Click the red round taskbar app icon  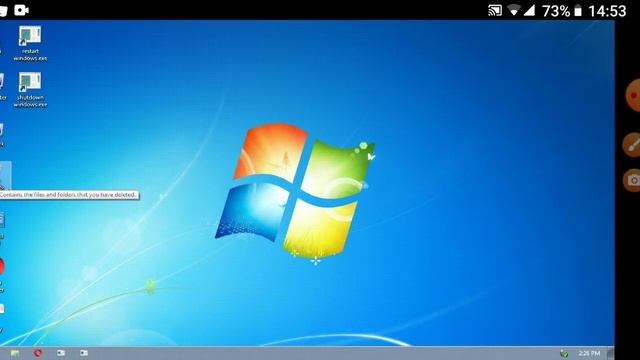(38, 353)
